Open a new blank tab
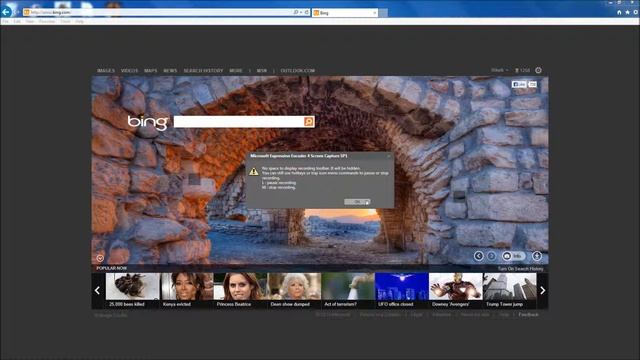640x360 pixels. pyautogui.click(x=383, y=13)
